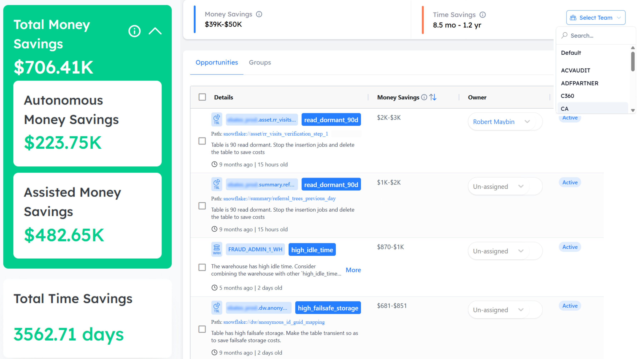The image size is (644, 359).
Task: Click the Money Savings info icon at top
Action: coord(259,14)
